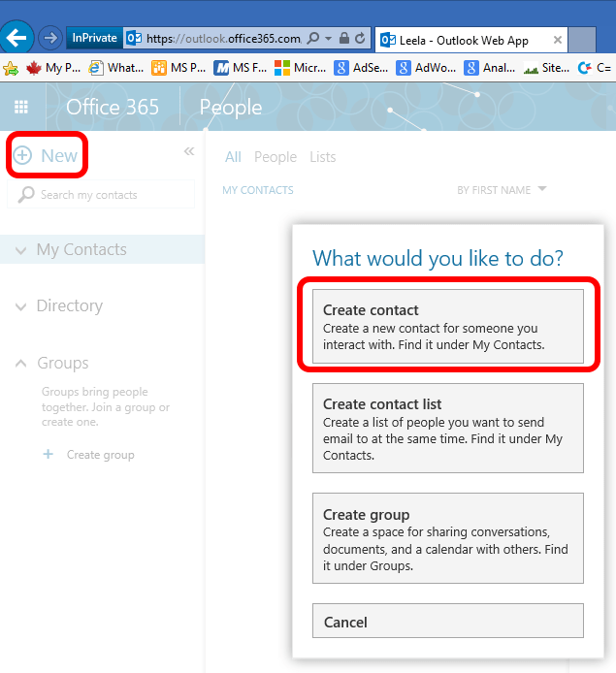The image size is (616, 673).
Task: Choose the Create contact option
Action: (447, 327)
